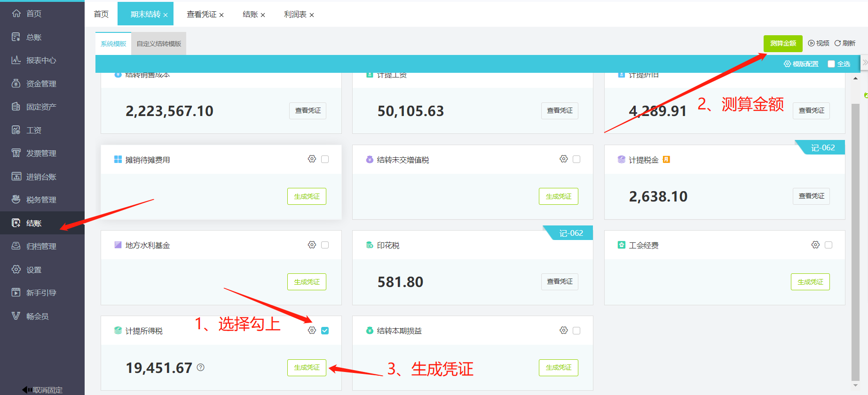Screen dimensions: 868x395
Task: Open the 畅会员 membership icon
Action: [16, 316]
